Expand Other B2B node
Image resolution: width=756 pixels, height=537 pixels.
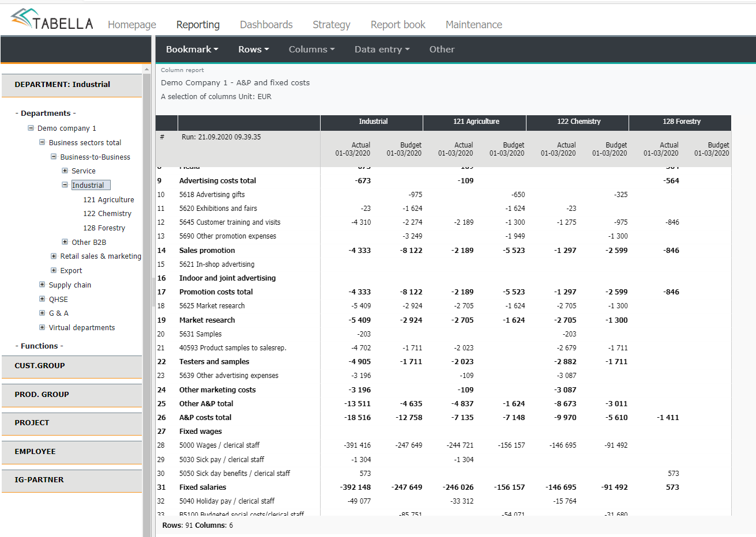[x=65, y=242]
